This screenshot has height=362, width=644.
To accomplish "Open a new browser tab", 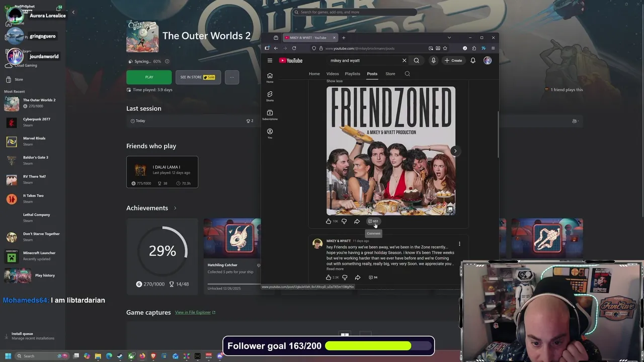I will click(x=344, y=38).
